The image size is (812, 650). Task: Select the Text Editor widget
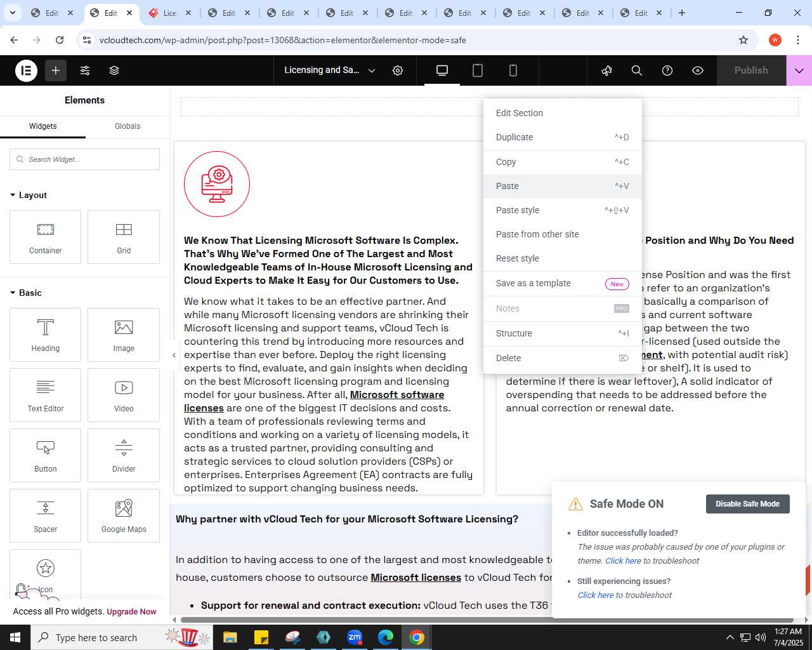[x=46, y=395]
